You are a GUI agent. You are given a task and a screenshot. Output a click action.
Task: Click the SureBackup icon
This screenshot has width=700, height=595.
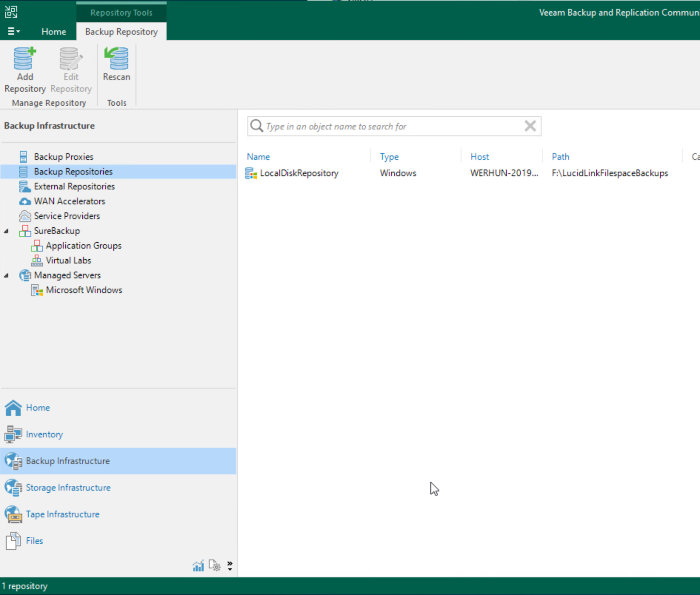[x=25, y=231]
